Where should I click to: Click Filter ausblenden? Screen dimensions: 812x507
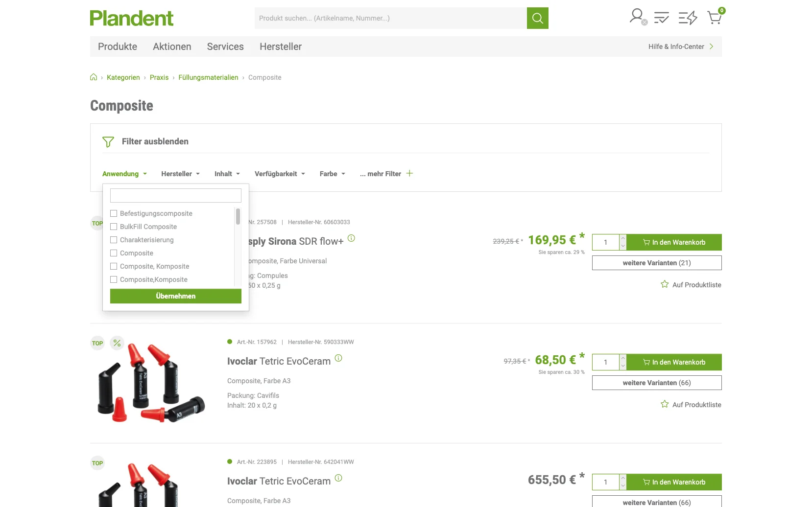click(155, 141)
